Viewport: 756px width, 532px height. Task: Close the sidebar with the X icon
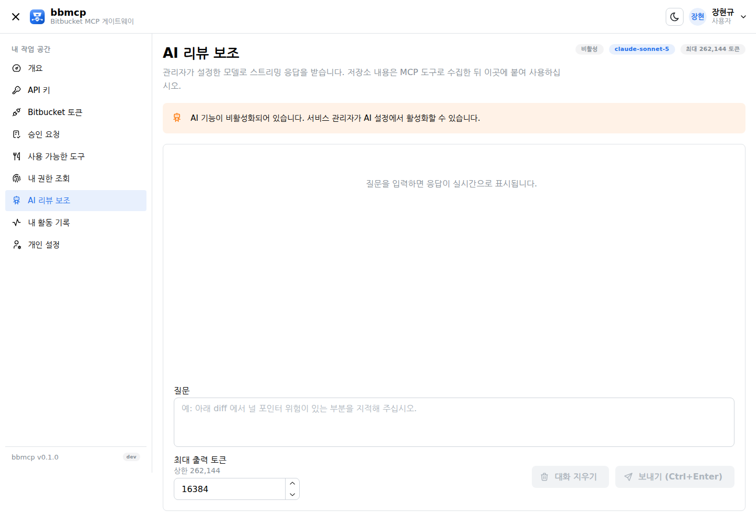[x=16, y=17]
